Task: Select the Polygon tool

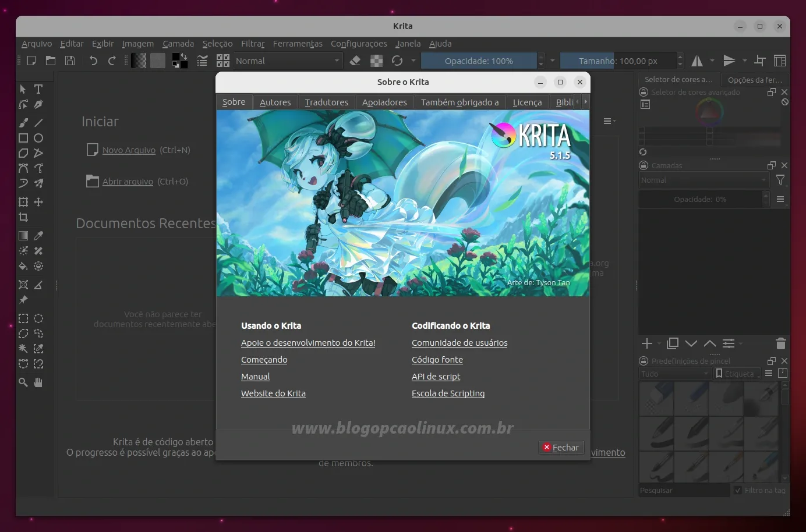Action: [x=23, y=153]
